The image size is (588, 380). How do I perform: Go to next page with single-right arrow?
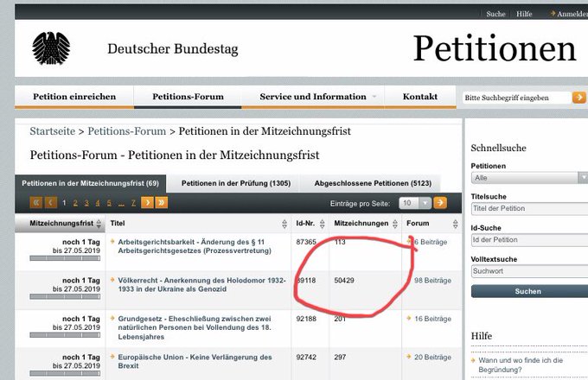(x=147, y=203)
